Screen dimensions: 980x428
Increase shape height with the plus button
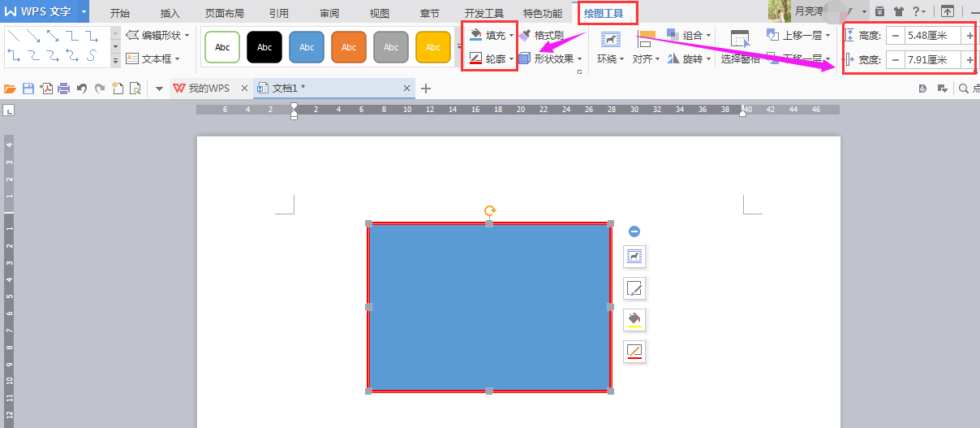click(969, 36)
